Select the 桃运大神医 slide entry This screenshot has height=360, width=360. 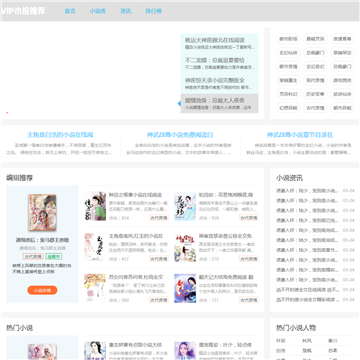pos(219,43)
